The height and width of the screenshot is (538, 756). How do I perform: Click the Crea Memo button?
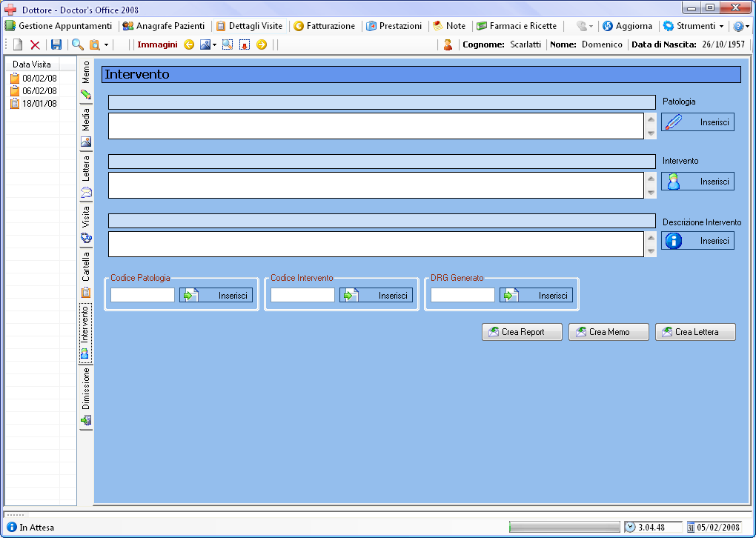pyautogui.click(x=609, y=332)
